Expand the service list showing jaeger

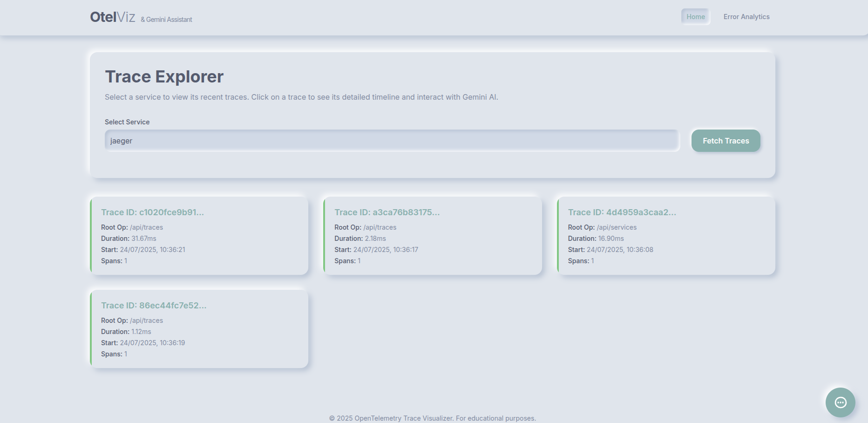(x=392, y=140)
